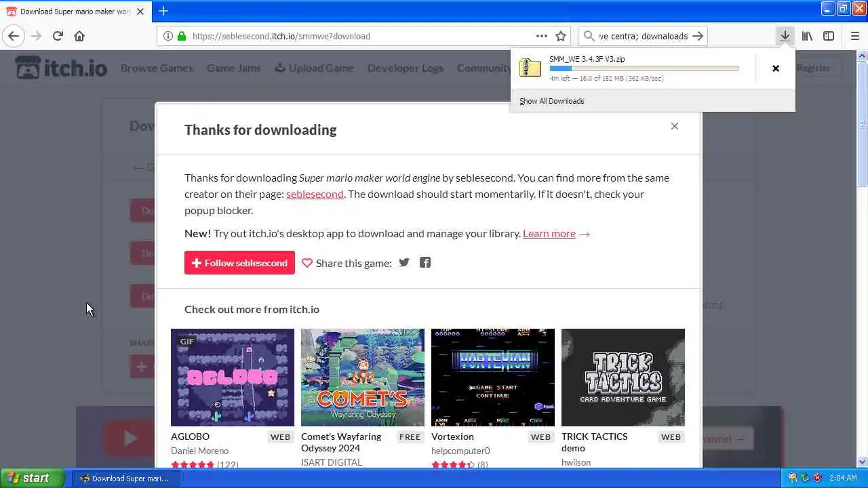This screenshot has height=488, width=868.
Task: Open the seblesecond creator page link
Action: tap(315, 194)
